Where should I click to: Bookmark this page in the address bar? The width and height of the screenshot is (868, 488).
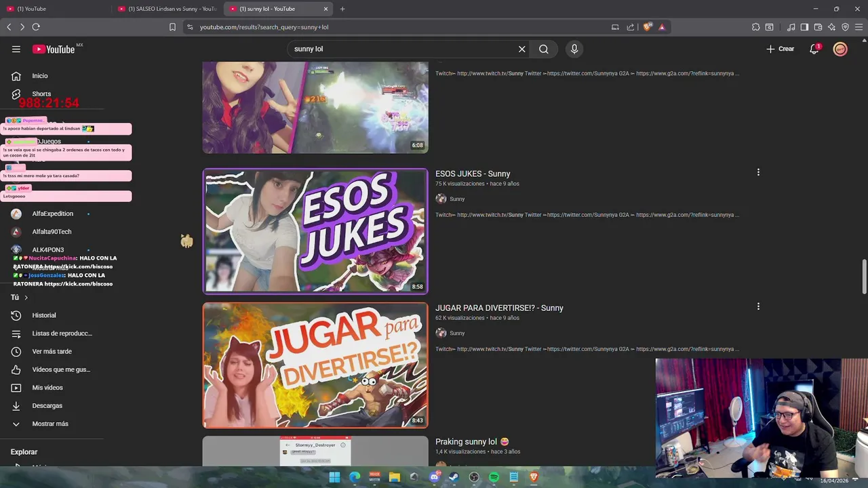tap(172, 27)
